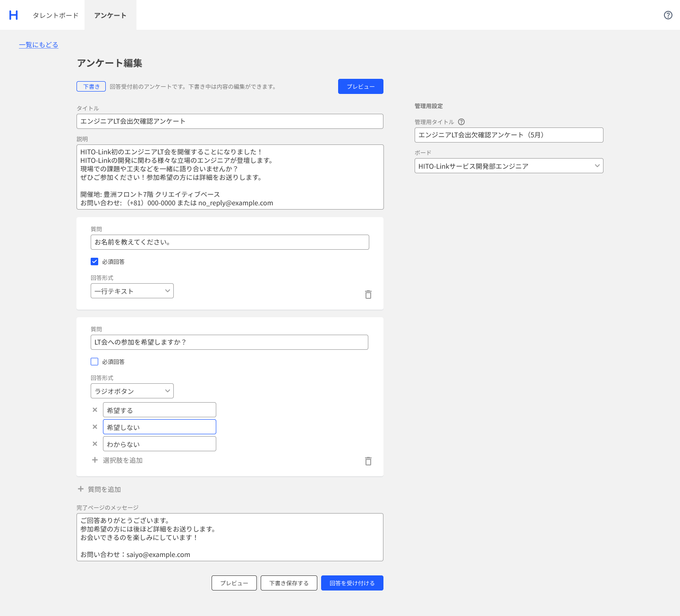The width and height of the screenshot is (680, 616).
Task: Click the アンケート編集 heading
Action: pos(110,63)
